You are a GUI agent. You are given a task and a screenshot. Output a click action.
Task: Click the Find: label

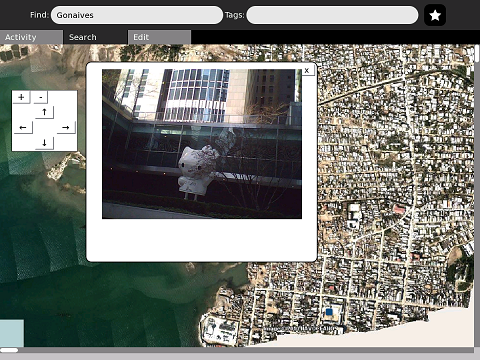pyautogui.click(x=39, y=15)
